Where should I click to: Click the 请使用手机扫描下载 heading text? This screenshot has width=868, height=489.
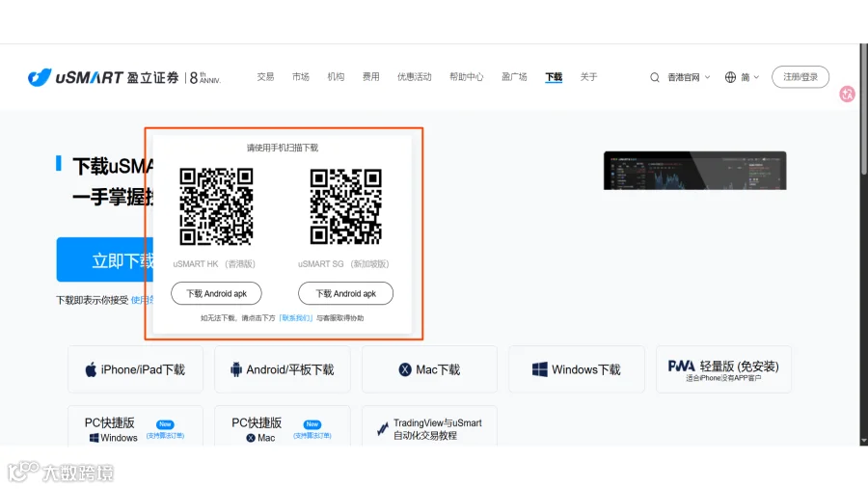[x=283, y=148]
